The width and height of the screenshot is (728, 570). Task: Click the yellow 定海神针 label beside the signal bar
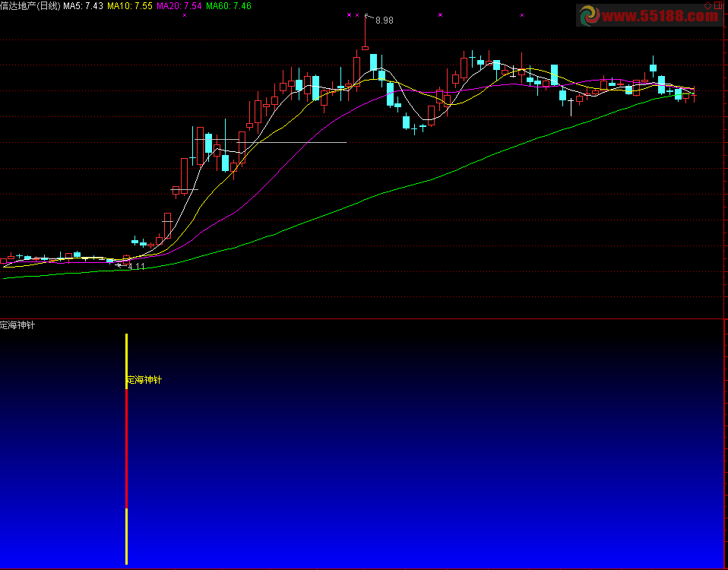tap(144, 380)
